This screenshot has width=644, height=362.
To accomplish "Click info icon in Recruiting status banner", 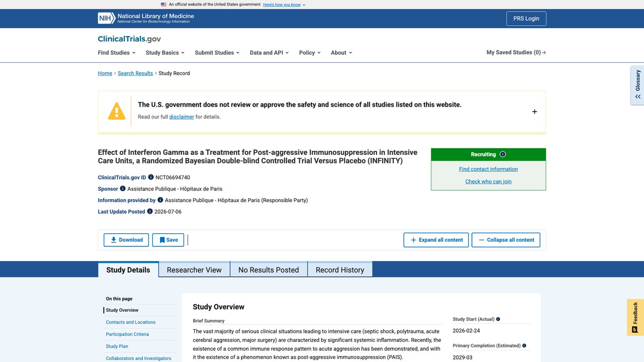I will 503,154.
